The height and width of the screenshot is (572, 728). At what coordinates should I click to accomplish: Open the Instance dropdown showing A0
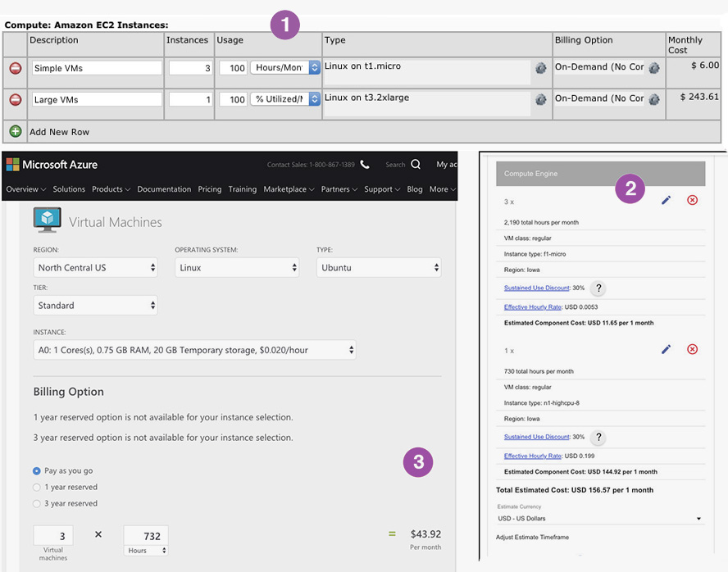(194, 350)
